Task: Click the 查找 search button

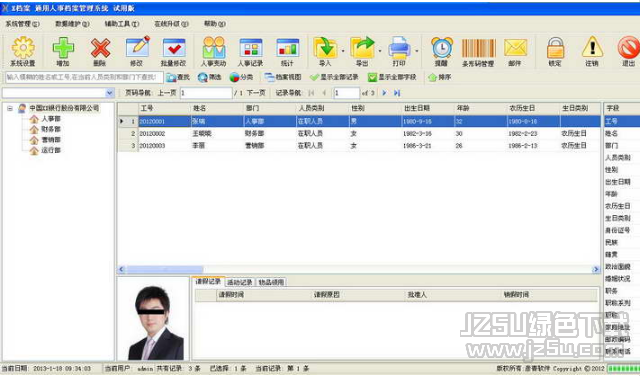Action: [178, 77]
